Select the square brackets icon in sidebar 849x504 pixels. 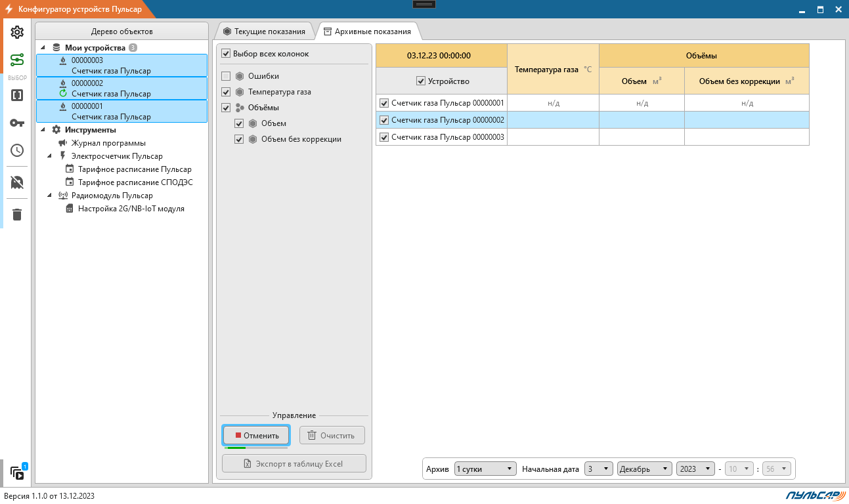tap(17, 95)
